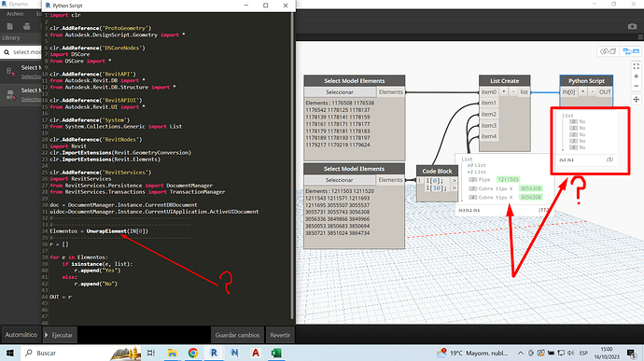This screenshot has width=644, height=361.
Task: Click the IN[0] port on Python Script node
Action: coord(568,92)
